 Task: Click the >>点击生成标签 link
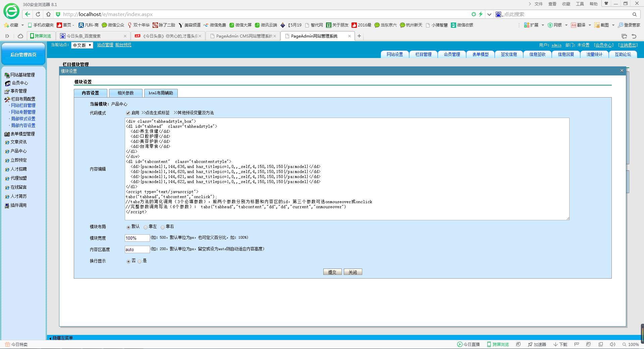155,113
